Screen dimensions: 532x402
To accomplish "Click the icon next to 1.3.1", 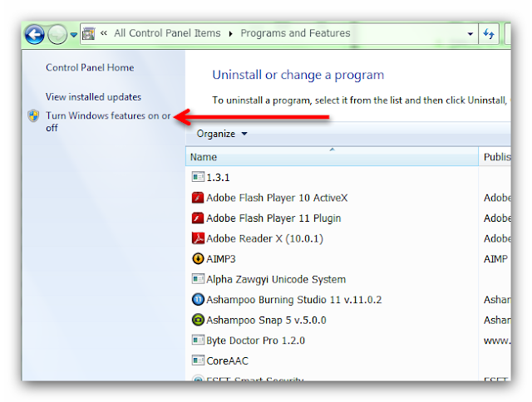I will tap(198, 177).
